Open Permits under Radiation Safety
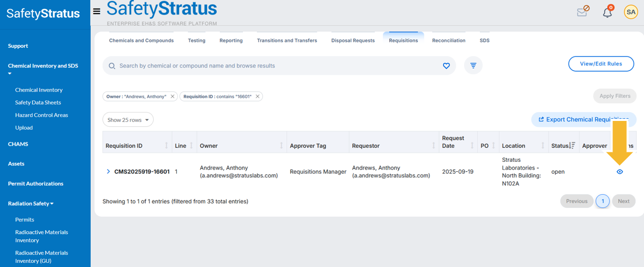 (25, 220)
